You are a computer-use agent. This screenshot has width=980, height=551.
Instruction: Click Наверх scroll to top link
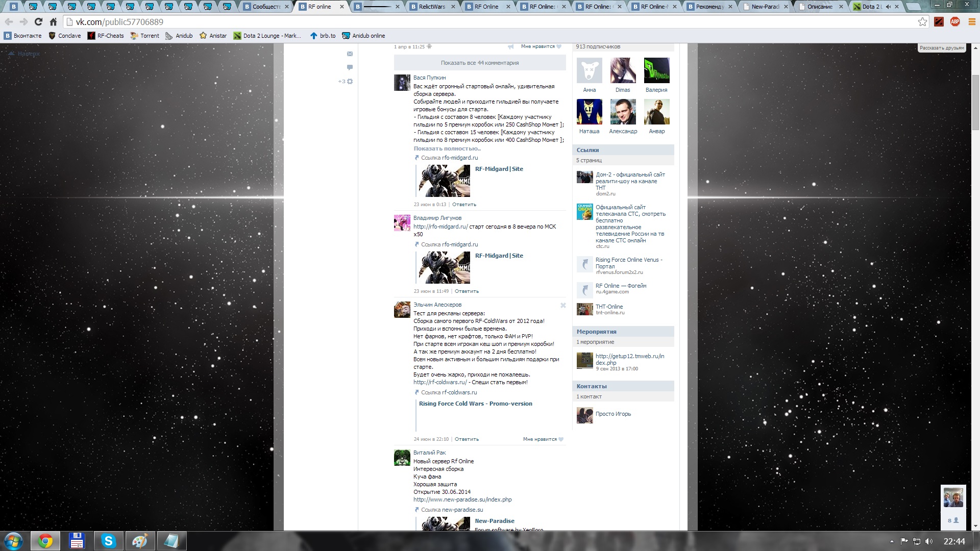point(24,54)
